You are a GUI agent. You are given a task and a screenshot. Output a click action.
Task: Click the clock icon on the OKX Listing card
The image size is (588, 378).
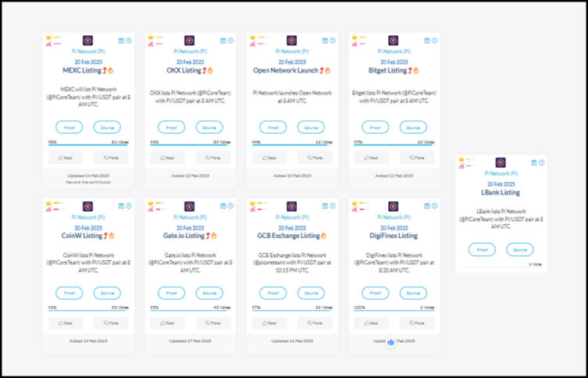click(230, 41)
